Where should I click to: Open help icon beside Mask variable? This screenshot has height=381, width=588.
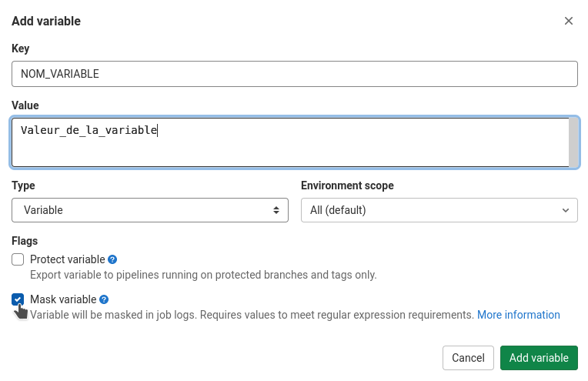pos(104,299)
